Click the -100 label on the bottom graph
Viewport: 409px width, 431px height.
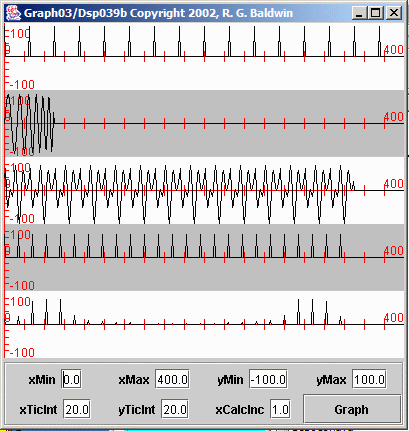(x=22, y=352)
